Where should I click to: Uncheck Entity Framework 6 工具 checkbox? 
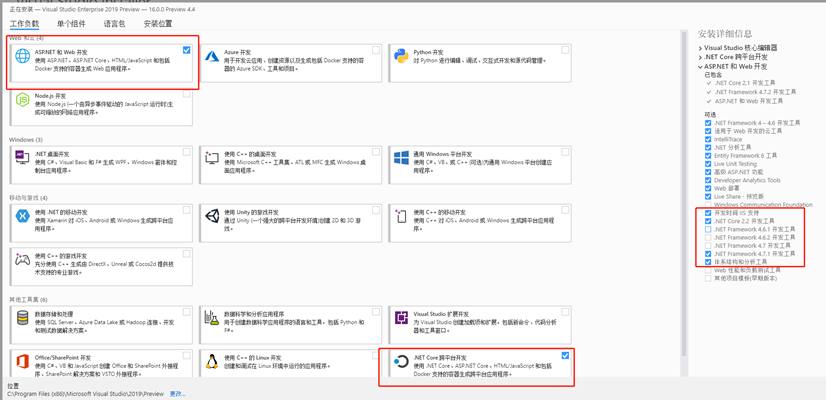point(708,155)
